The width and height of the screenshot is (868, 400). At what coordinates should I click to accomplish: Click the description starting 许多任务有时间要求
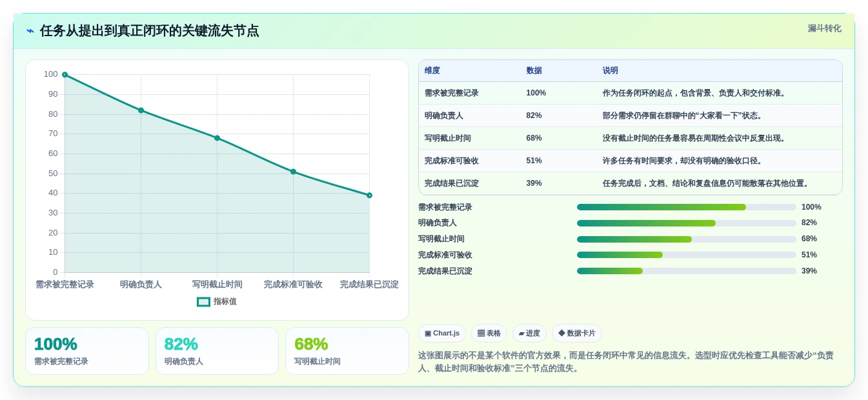pos(683,161)
